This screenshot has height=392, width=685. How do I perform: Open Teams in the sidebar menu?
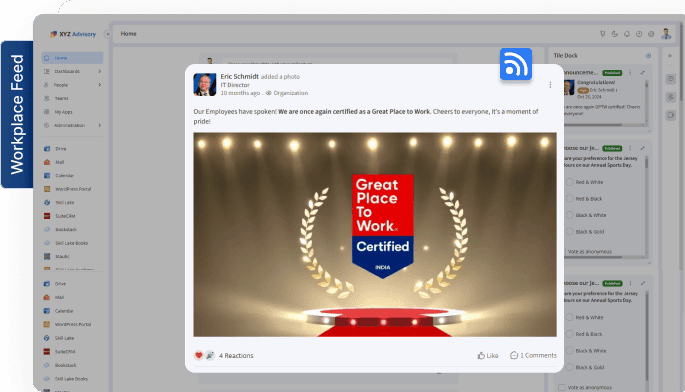click(x=73, y=98)
